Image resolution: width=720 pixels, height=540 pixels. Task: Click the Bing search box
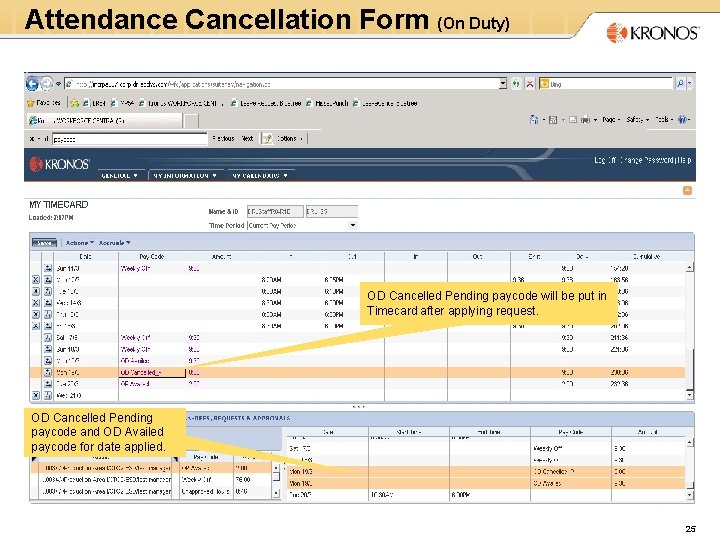click(606, 84)
